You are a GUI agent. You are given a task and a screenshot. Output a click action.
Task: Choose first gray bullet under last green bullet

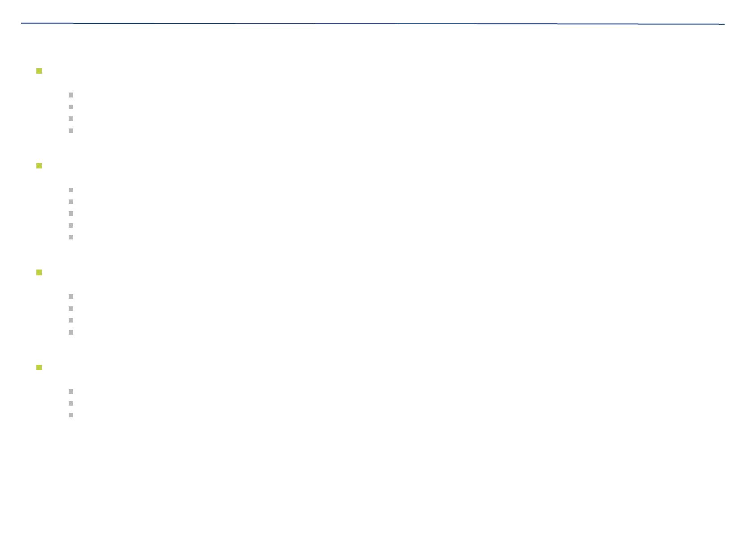pyautogui.click(x=71, y=392)
